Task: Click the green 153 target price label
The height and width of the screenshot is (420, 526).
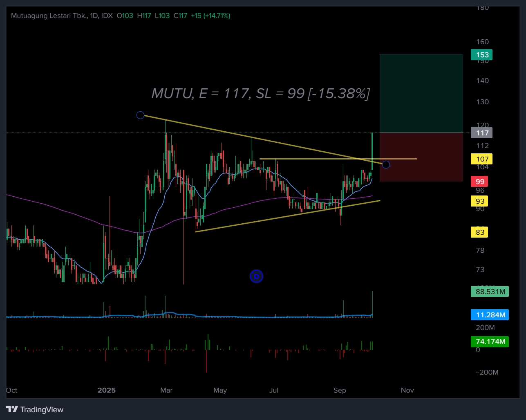Action: point(482,55)
